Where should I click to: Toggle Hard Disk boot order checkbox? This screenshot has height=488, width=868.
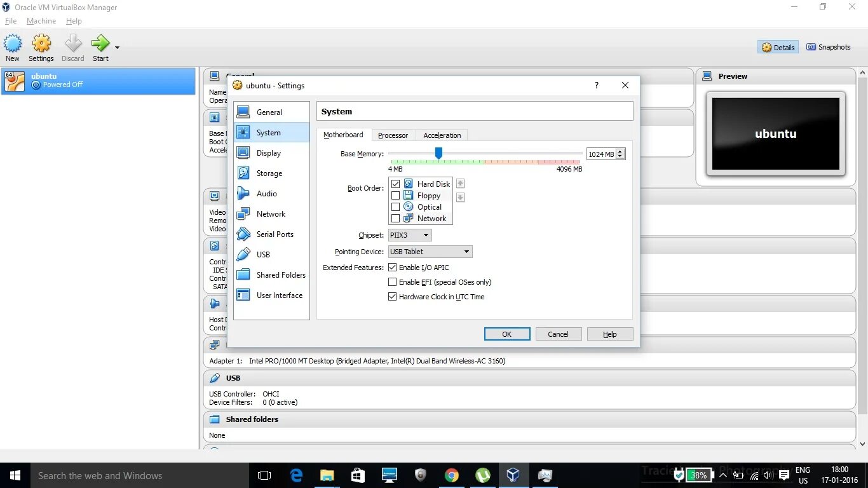[x=396, y=184]
